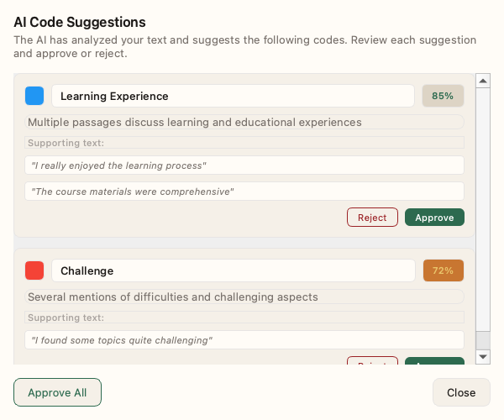This screenshot has height=420, width=504.
Task: Click the scrollbar down arrow
Action: point(483,357)
